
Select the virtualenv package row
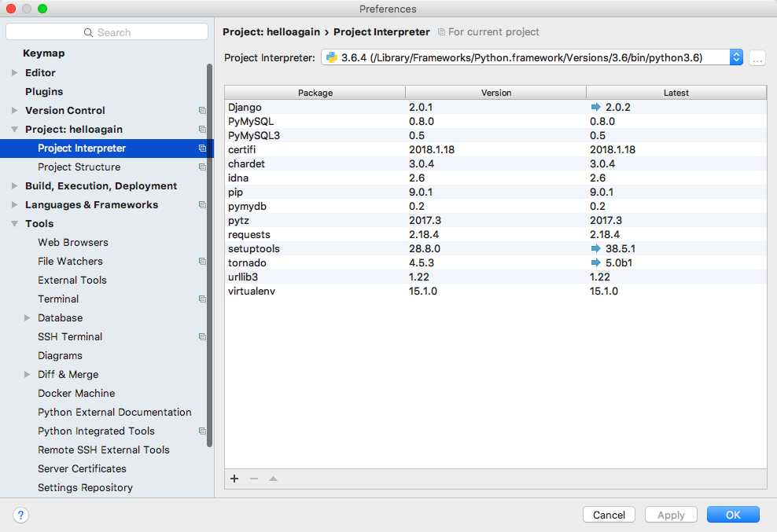495,291
